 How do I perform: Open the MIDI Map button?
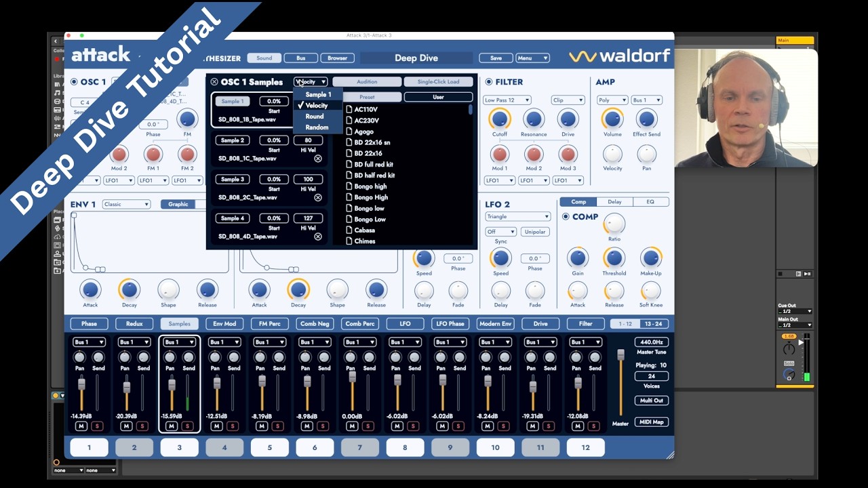click(x=651, y=422)
